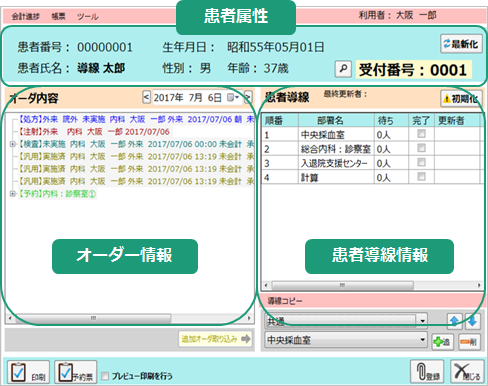The height and width of the screenshot is (386, 488).
Task: Click the 部署名 column header
Action: click(336, 120)
